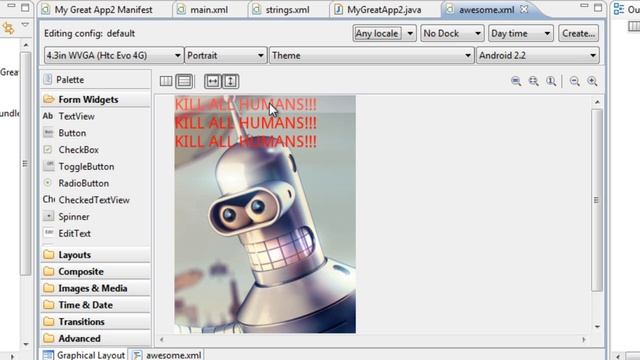Select the EditText widget in palette

[74, 233]
